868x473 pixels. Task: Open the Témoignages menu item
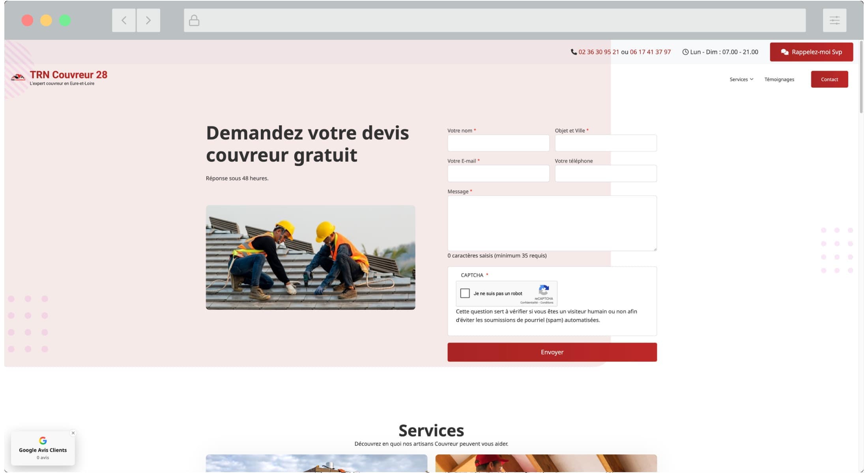779,80
